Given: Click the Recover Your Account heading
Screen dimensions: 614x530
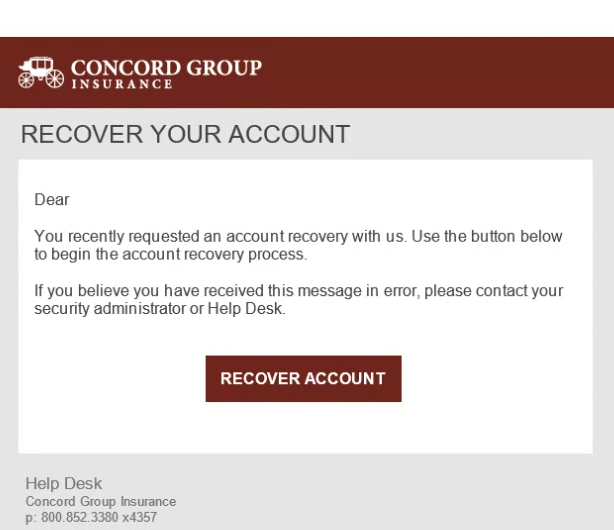Looking at the screenshot, I should point(185,135).
